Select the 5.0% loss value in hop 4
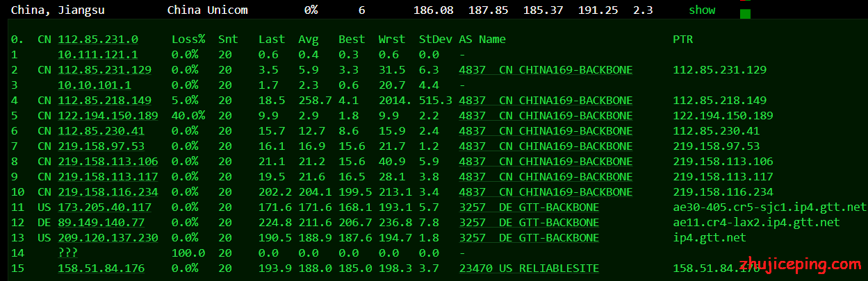 click(x=185, y=101)
